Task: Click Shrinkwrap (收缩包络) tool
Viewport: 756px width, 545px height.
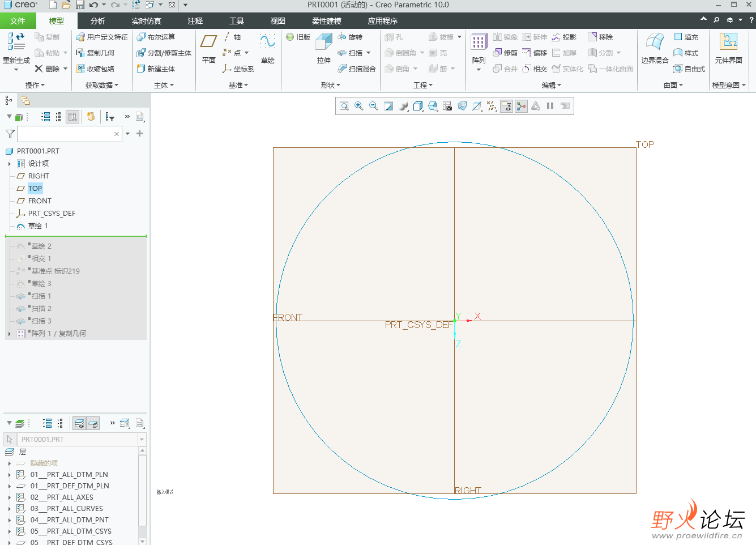Action: (95, 69)
